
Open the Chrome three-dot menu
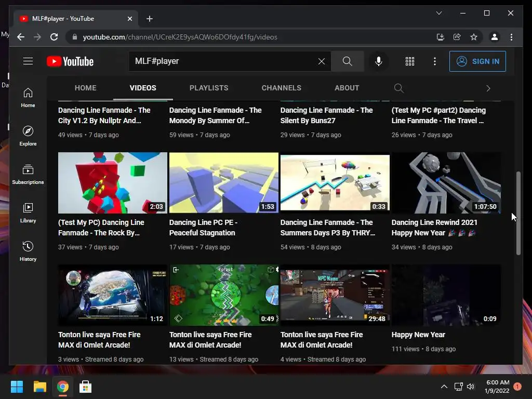pos(511,37)
